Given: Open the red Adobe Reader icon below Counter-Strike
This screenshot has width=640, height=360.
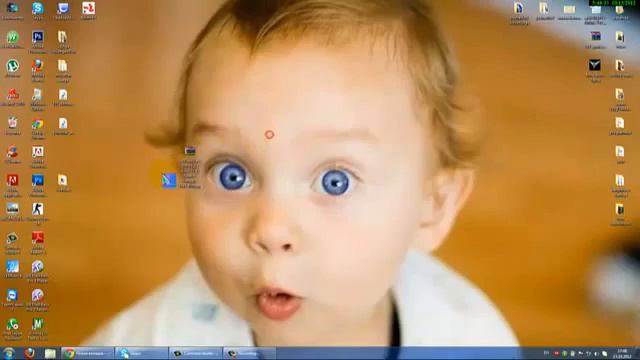Looking at the screenshot, I should point(38,238).
